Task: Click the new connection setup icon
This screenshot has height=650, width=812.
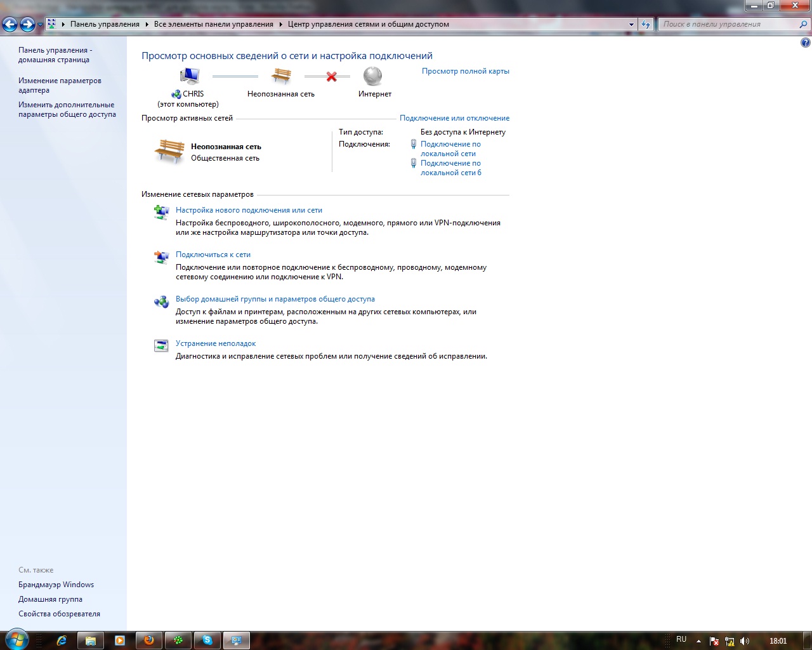Action: 161,212
